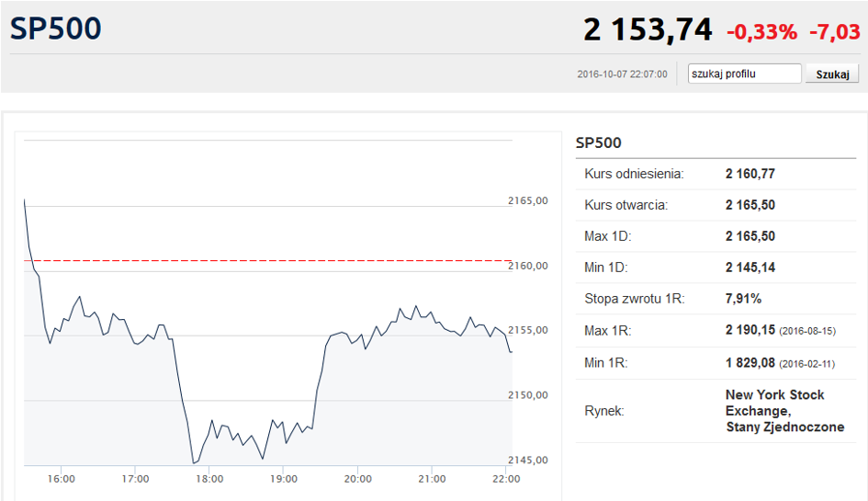
Task: Select the timestamp 2016-10-07 22:07:00
Action: coord(622,74)
